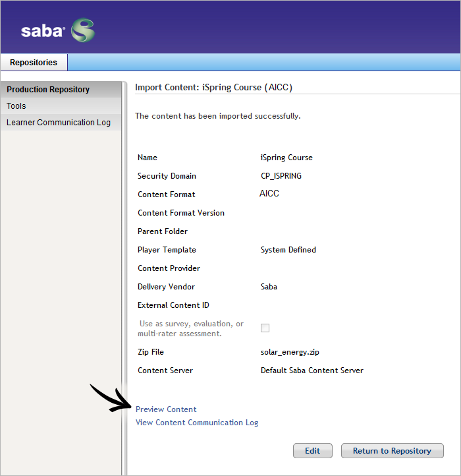Click the 'Content Provider' label
Viewport: 461px width, 476px height.
169,268
